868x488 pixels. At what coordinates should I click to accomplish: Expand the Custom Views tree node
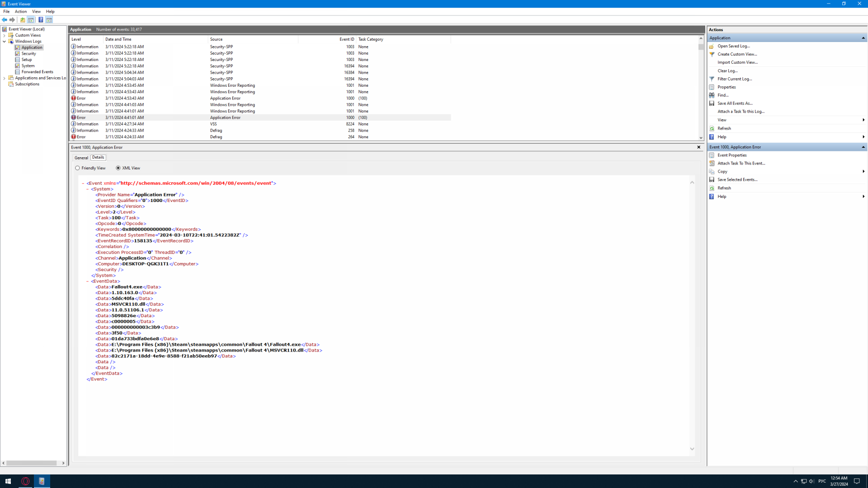click(x=5, y=35)
